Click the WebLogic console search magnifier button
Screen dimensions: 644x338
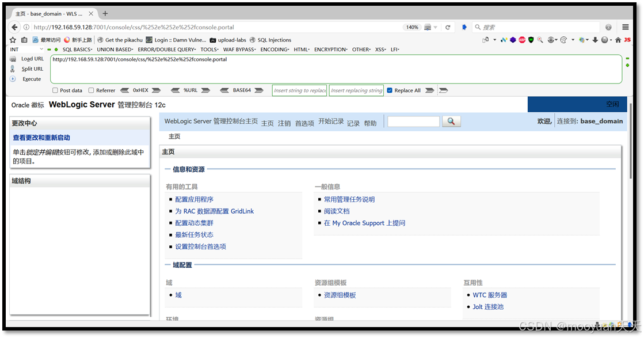pos(451,121)
